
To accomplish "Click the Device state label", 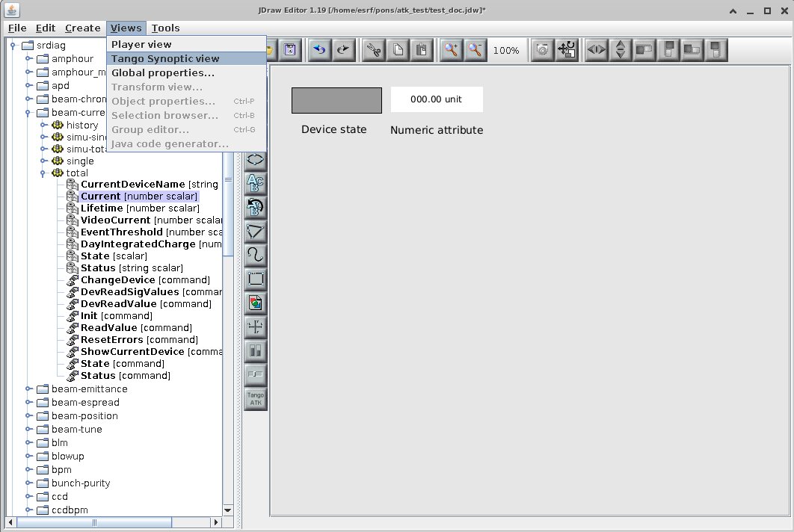I will pyautogui.click(x=333, y=129).
